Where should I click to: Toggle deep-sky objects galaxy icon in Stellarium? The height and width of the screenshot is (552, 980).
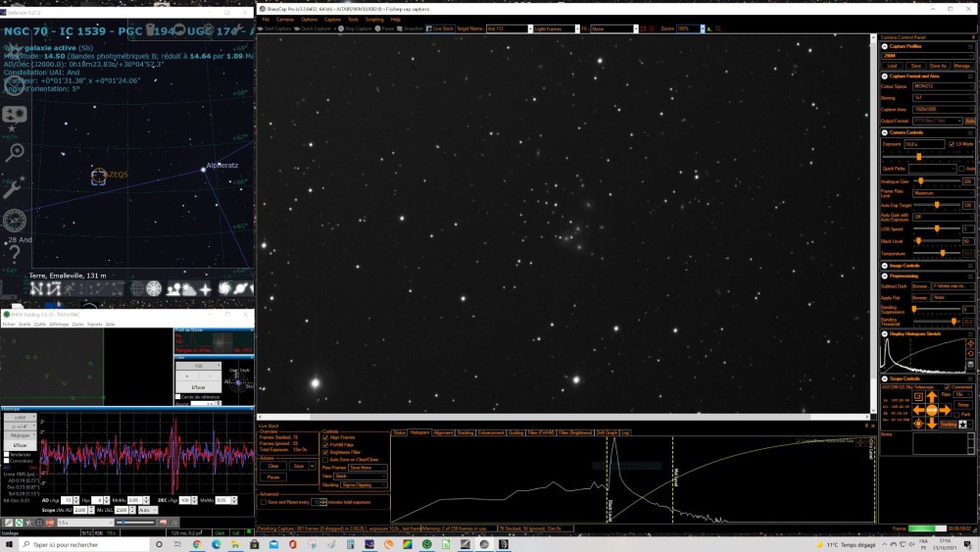(x=223, y=289)
